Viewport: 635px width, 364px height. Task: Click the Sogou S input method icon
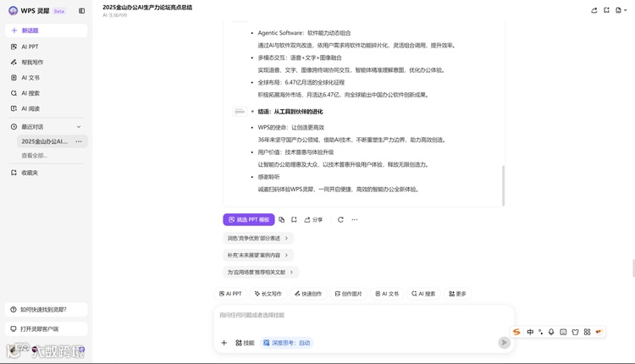click(516, 332)
